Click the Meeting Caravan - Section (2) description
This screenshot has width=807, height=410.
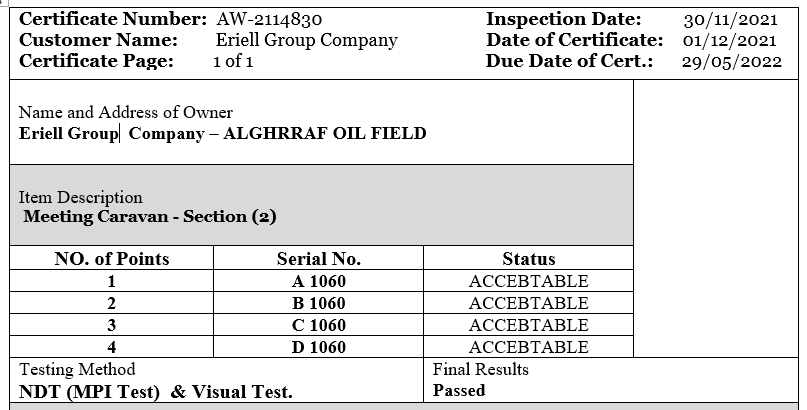point(150,216)
